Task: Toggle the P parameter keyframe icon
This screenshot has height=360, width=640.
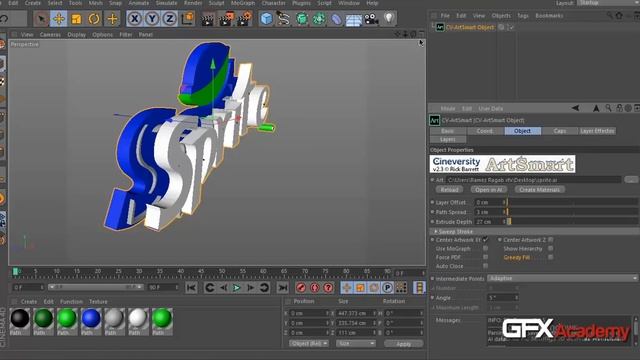Action: [387, 288]
